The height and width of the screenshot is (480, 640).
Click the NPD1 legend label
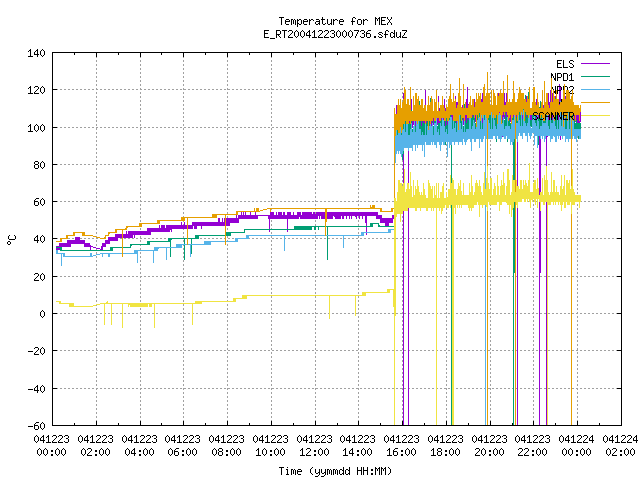coord(562,77)
